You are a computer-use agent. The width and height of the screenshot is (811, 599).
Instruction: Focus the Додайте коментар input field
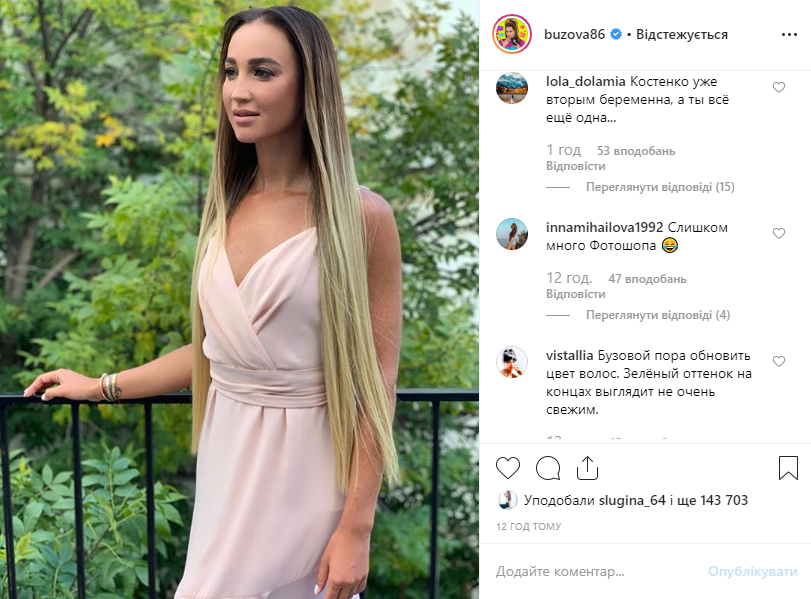click(x=599, y=572)
